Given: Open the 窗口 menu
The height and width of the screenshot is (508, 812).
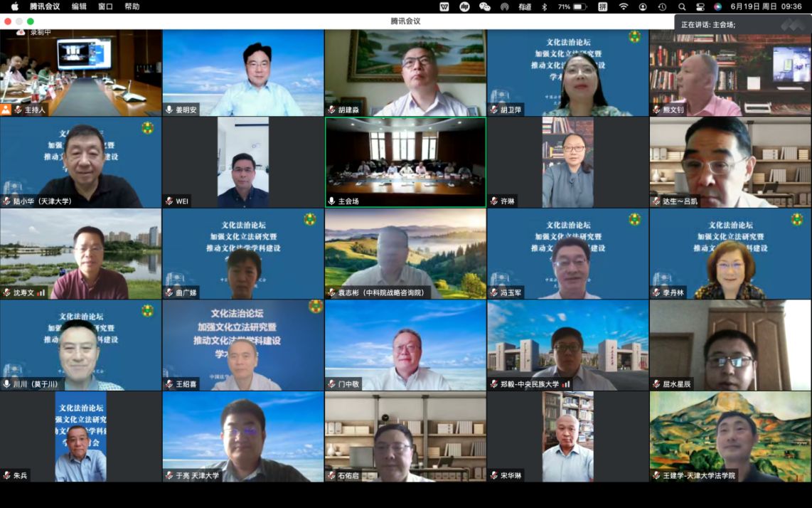Looking at the screenshot, I should coord(105,6).
